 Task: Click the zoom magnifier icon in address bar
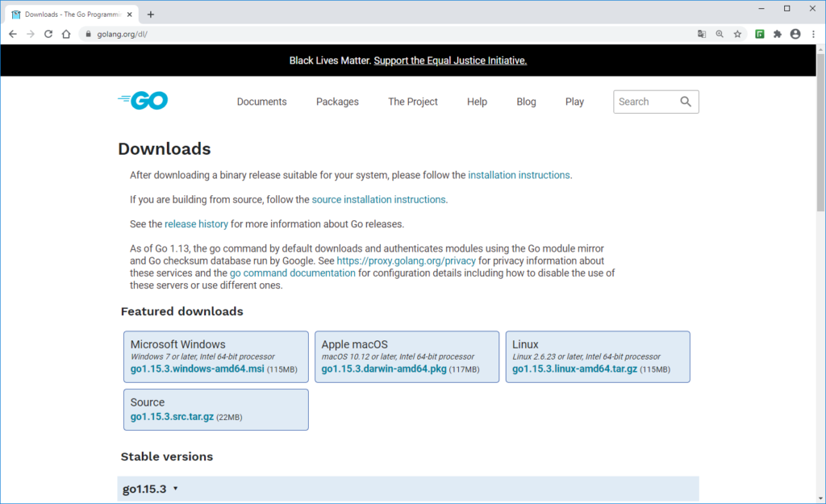tap(720, 34)
